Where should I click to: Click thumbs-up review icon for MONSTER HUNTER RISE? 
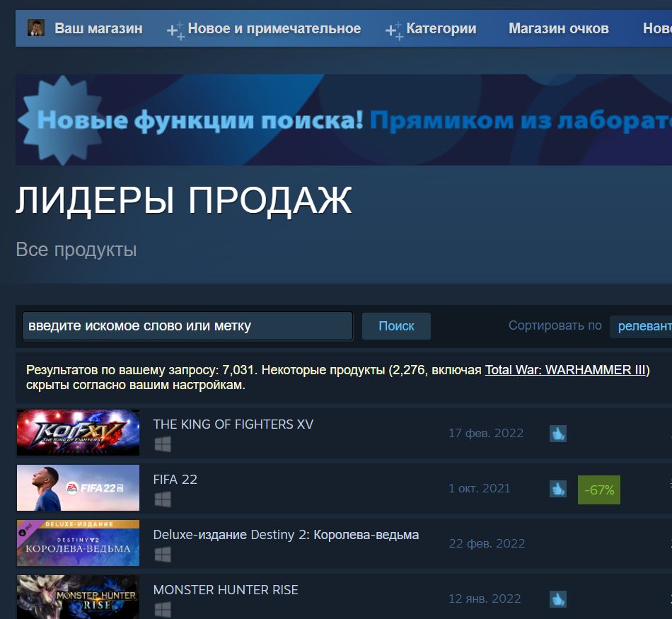pos(558,599)
